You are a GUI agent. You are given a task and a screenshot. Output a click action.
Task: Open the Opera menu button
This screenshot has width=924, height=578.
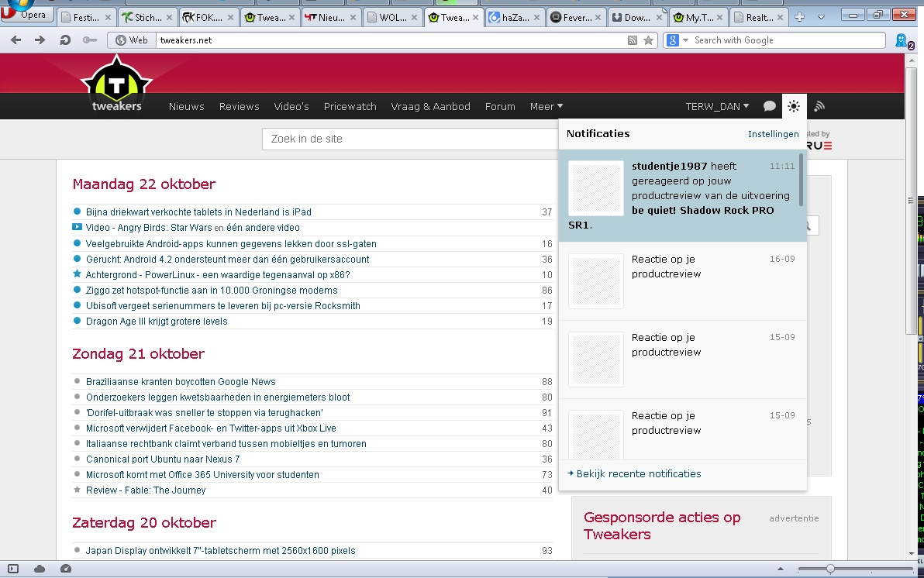click(26, 14)
